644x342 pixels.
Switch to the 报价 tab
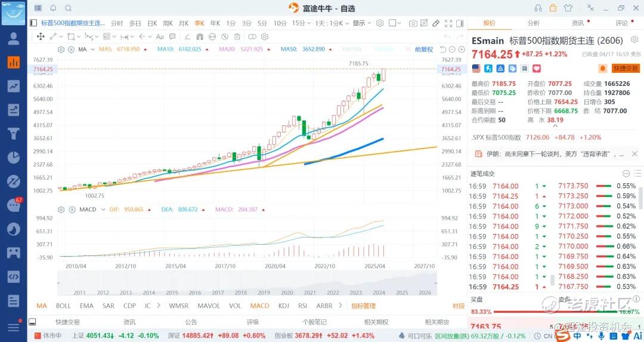point(489,23)
